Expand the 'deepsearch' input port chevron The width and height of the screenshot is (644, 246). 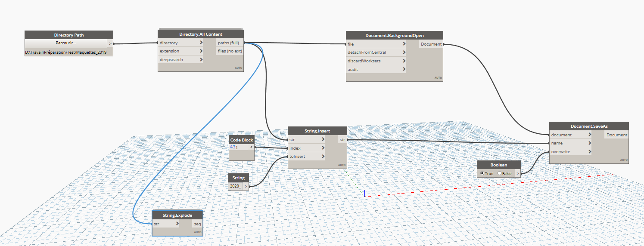point(201,60)
